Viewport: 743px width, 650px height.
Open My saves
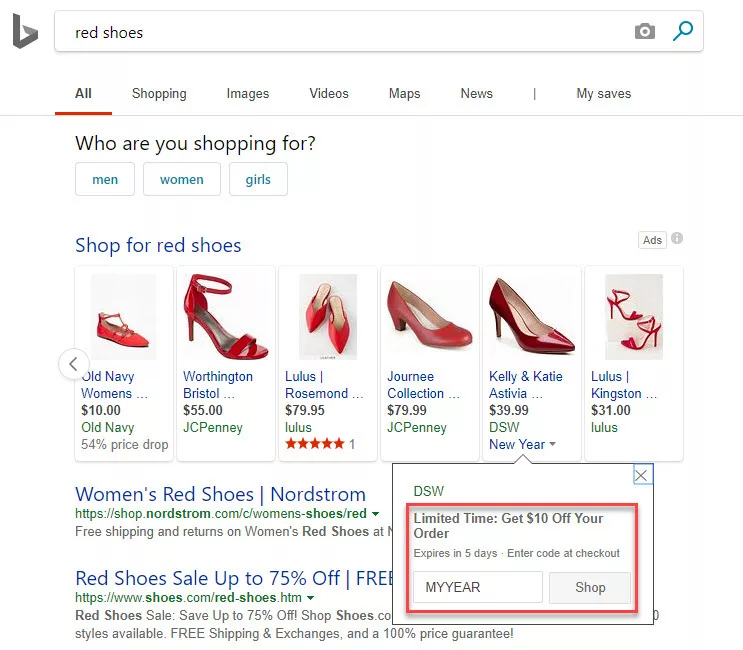coord(603,93)
